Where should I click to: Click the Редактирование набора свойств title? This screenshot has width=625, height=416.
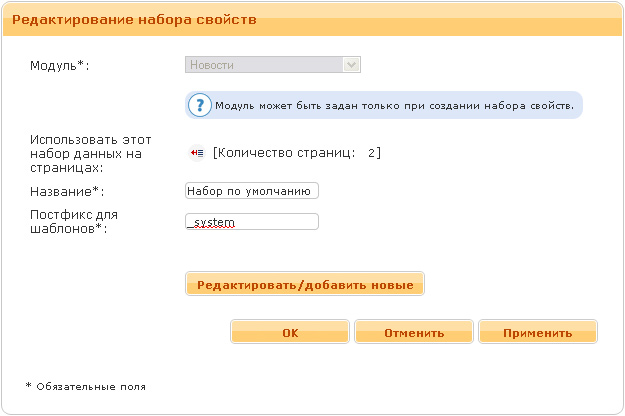click(134, 19)
